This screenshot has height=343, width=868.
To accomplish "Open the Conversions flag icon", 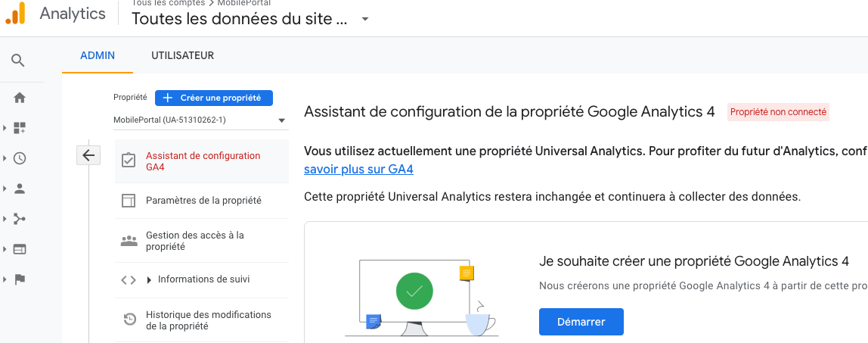I will 20,279.
